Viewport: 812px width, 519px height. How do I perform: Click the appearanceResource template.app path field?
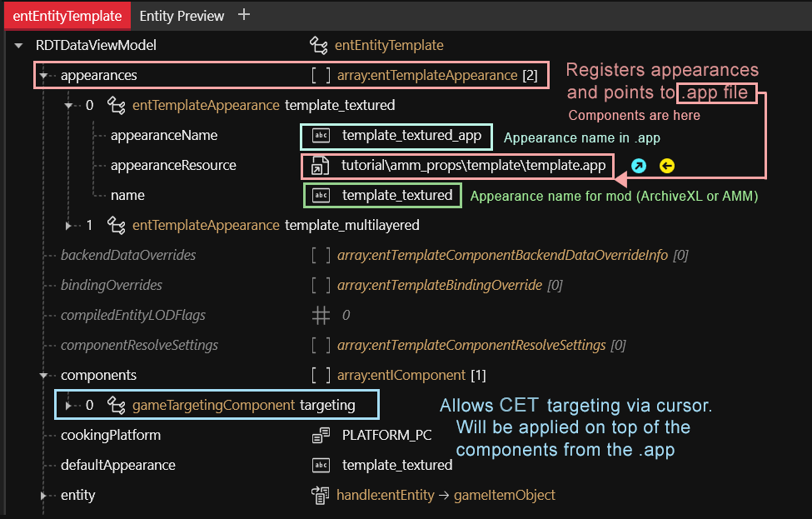pos(473,165)
